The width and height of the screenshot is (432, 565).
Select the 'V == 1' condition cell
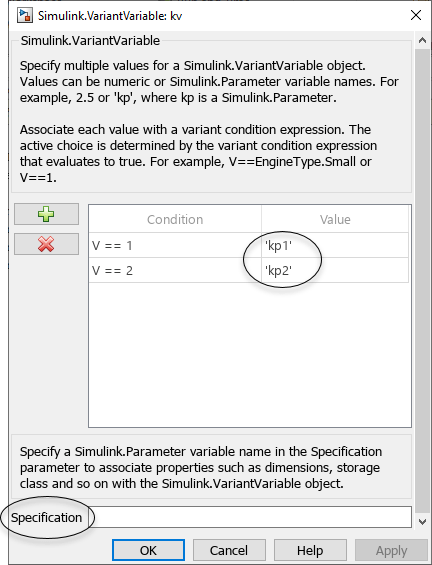pos(175,245)
